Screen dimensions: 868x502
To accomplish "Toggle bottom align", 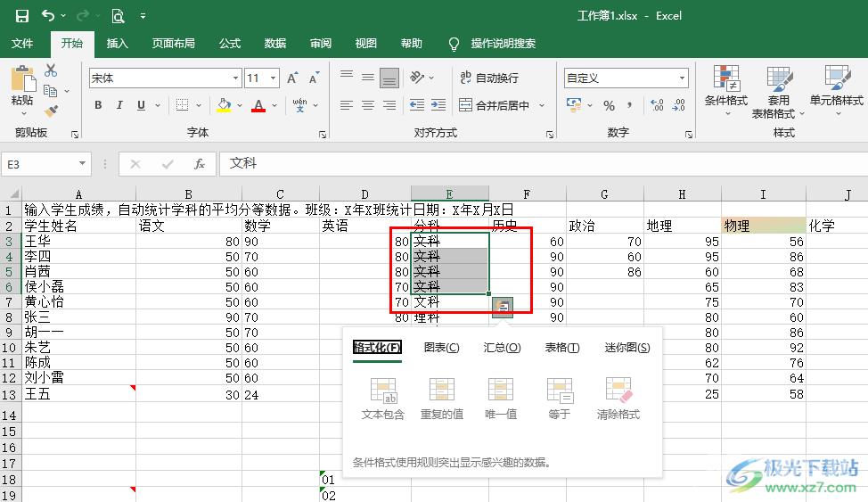I will coord(389,78).
